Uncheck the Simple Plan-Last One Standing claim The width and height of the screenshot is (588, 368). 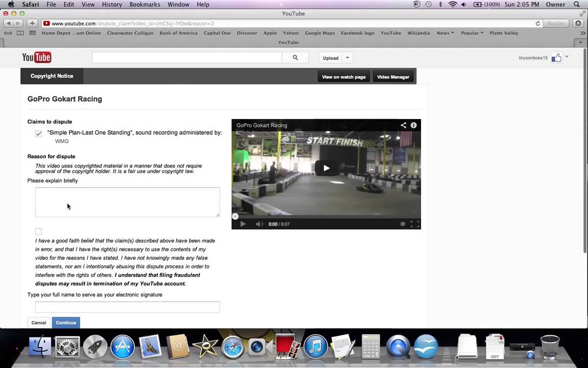click(x=39, y=134)
